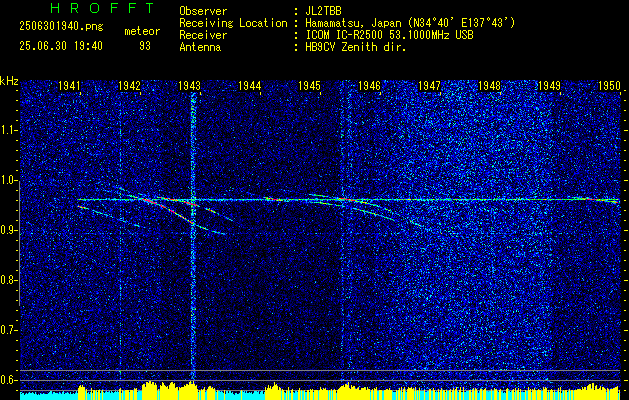Click the date stamp 25.06.30 19:40
The height and width of the screenshot is (400, 629).
coord(61,46)
